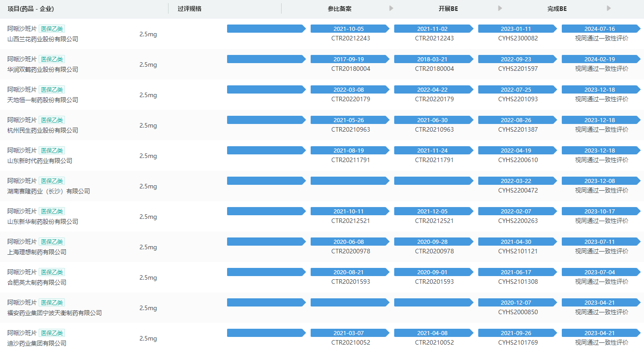The height and width of the screenshot is (351, 644).
Task: Open company 山东新华制药股份有限公司
Action: tap(43, 222)
